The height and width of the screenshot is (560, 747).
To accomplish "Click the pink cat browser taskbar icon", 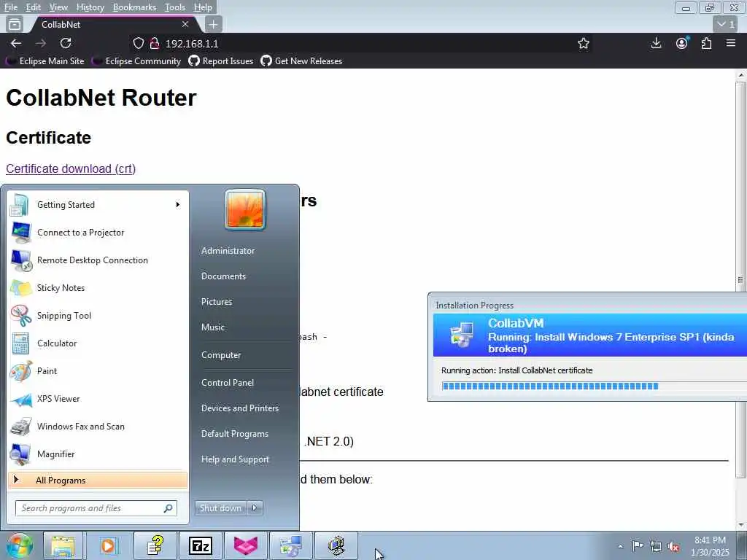I will [245, 545].
